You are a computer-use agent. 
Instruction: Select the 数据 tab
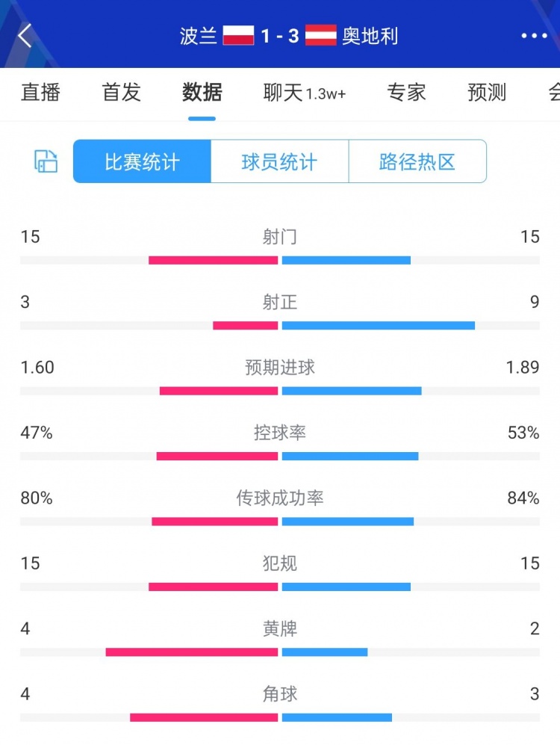click(202, 92)
